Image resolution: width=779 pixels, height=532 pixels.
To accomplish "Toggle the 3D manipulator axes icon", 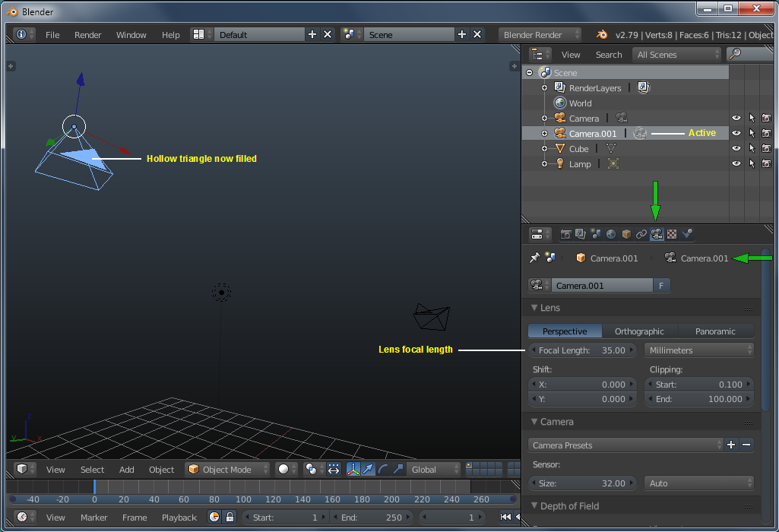I will click(x=353, y=469).
